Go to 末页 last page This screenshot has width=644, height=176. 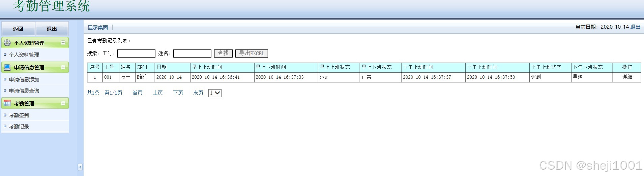198,93
